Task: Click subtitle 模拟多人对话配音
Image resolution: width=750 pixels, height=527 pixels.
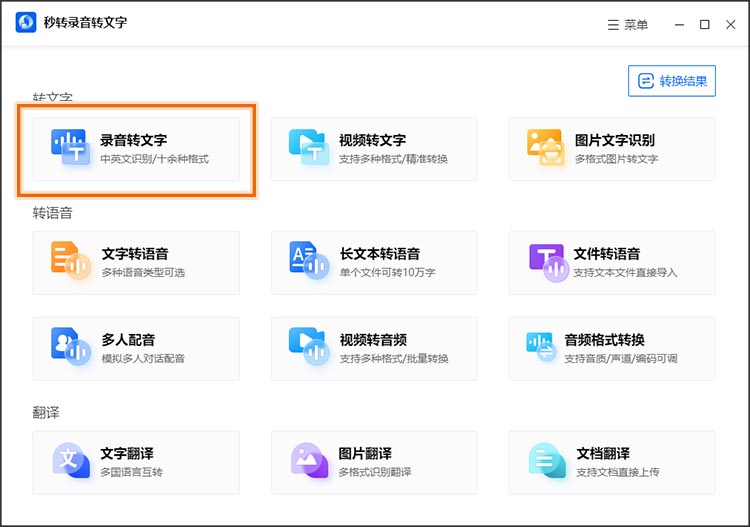Action: [143, 358]
